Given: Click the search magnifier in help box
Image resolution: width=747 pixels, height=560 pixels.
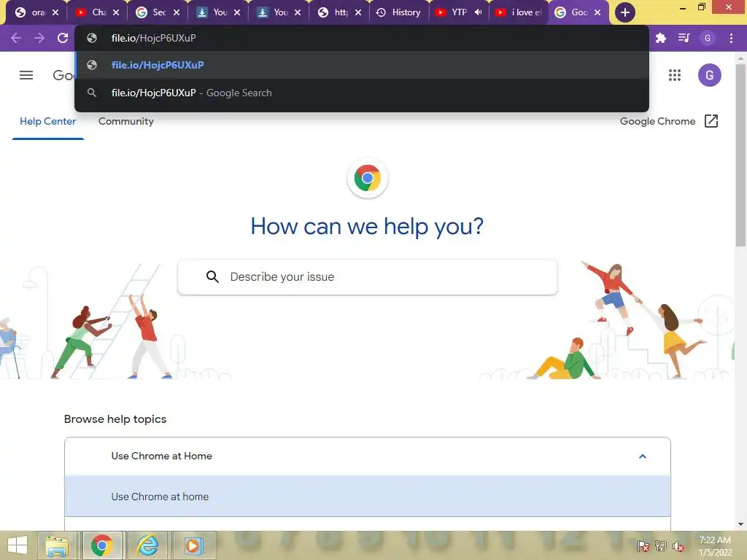Looking at the screenshot, I should point(212,276).
